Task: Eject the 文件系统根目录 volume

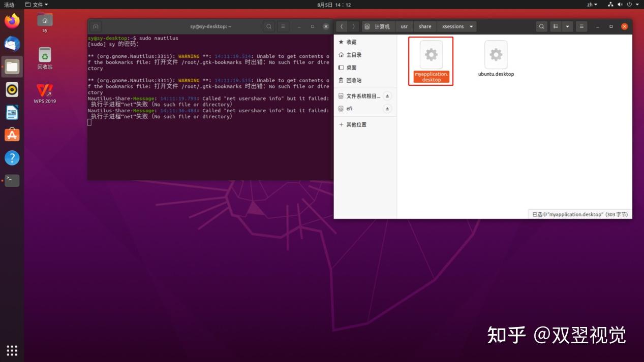Action: pyautogui.click(x=387, y=95)
